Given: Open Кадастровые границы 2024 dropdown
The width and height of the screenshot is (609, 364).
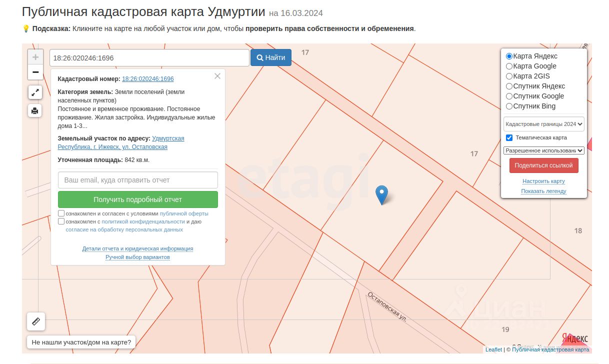Looking at the screenshot, I should tap(544, 123).
